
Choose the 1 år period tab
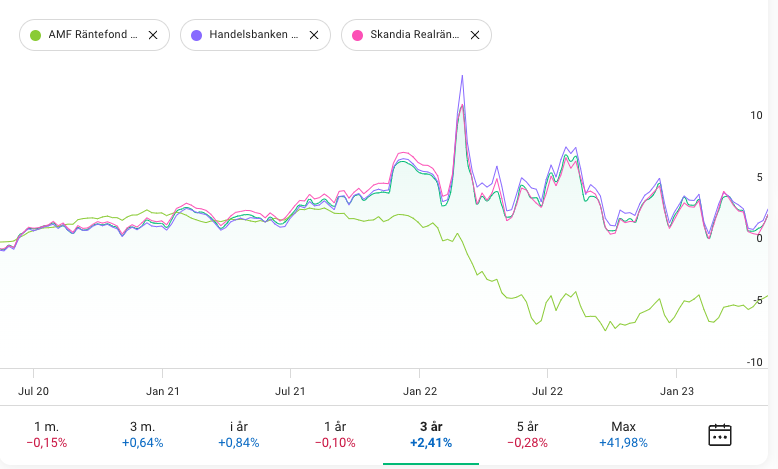click(334, 434)
